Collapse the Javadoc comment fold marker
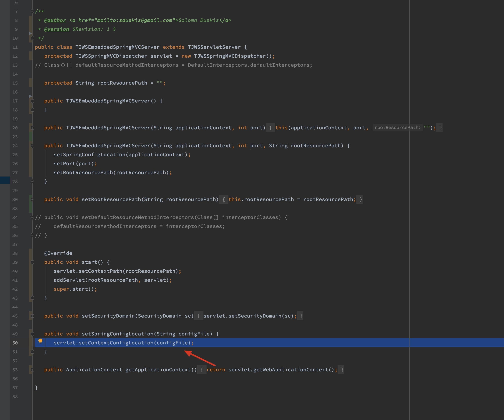Screen dimensions: 504x420 pos(32,11)
